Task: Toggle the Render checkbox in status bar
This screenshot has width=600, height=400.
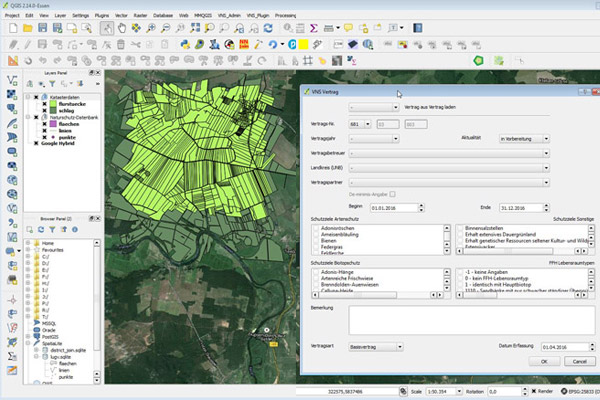Action: click(534, 391)
